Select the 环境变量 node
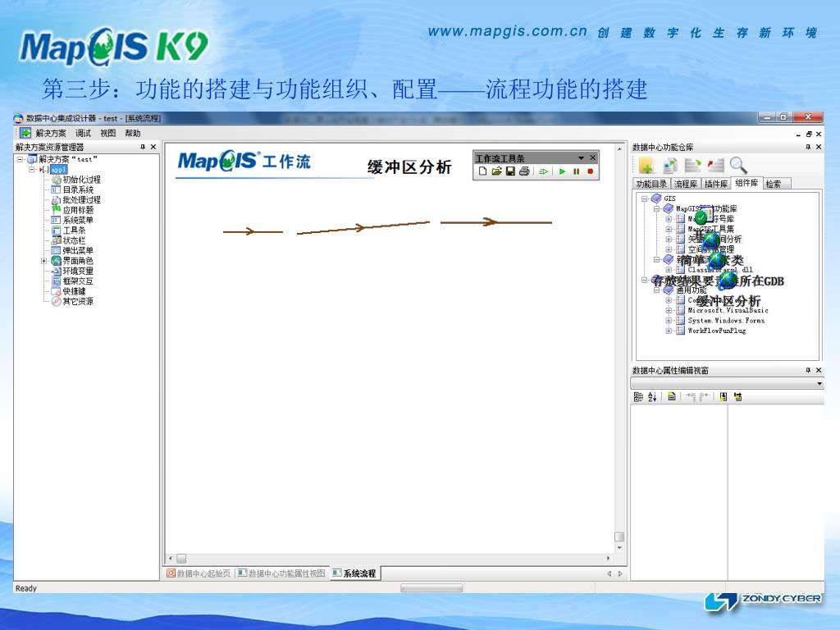Screen dimensions: 840x630 pos(78,271)
